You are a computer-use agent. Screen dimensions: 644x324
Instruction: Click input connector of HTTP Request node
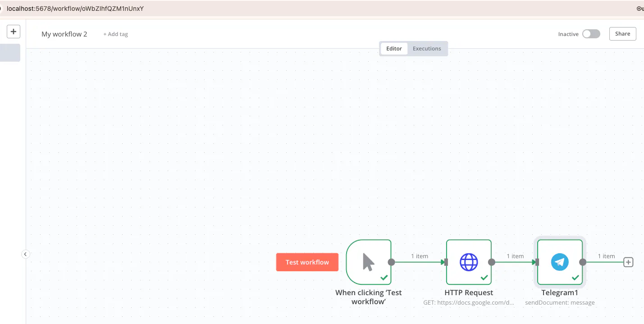446,262
